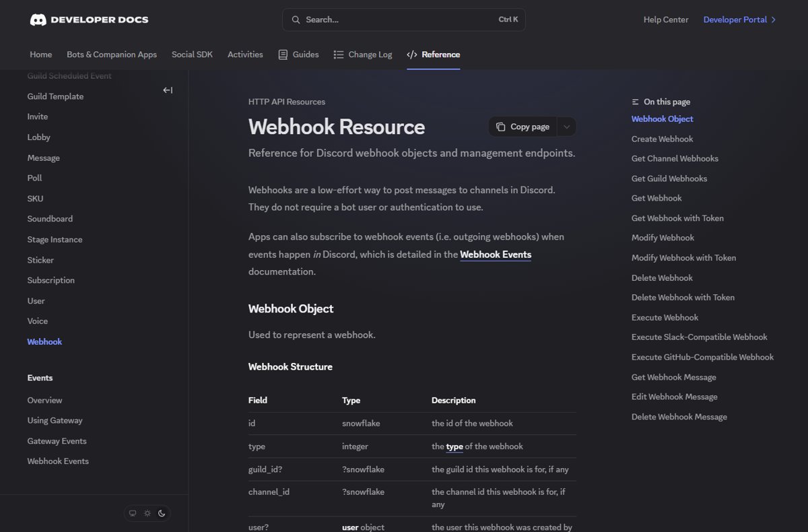Open Subscription in sidebar
Viewport: 808px width, 532px height.
[51, 280]
